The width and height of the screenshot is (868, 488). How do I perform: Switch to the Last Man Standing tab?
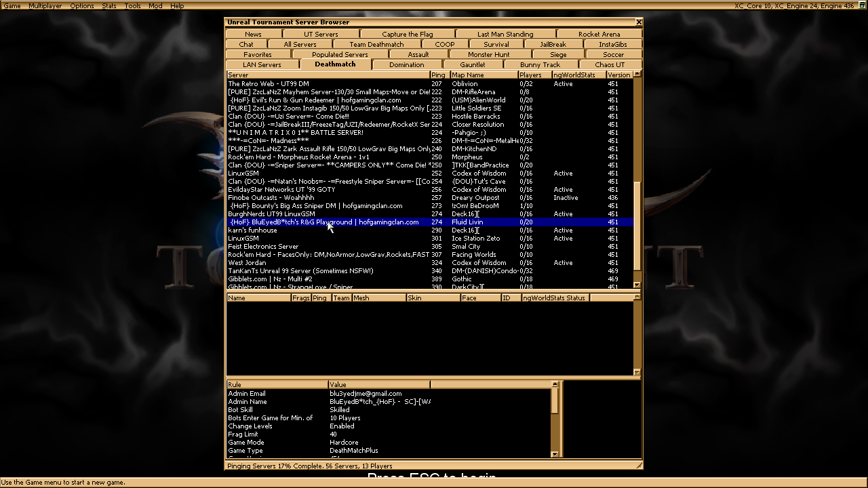coord(505,34)
